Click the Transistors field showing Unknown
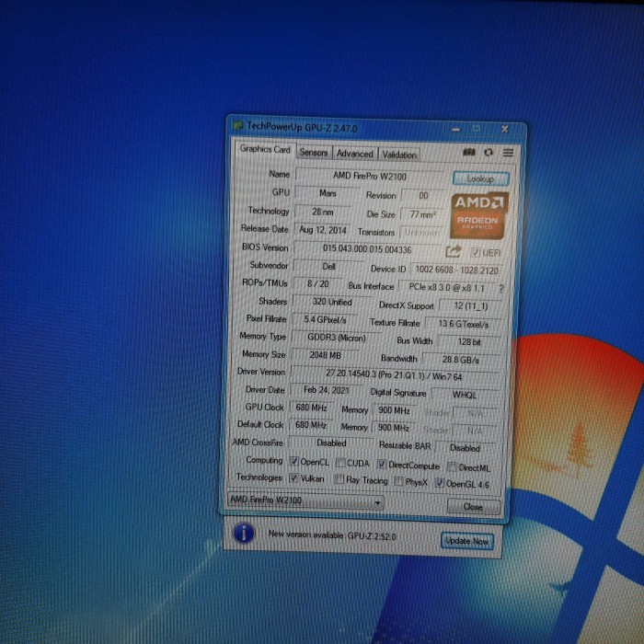The width and height of the screenshot is (644, 644). [421, 233]
